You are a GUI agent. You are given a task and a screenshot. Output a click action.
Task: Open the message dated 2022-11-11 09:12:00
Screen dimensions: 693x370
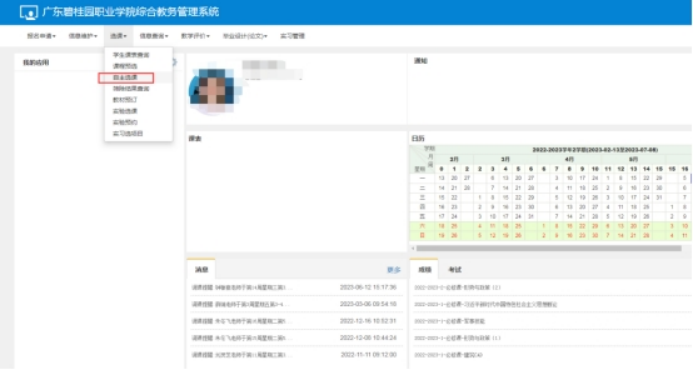pos(294,355)
